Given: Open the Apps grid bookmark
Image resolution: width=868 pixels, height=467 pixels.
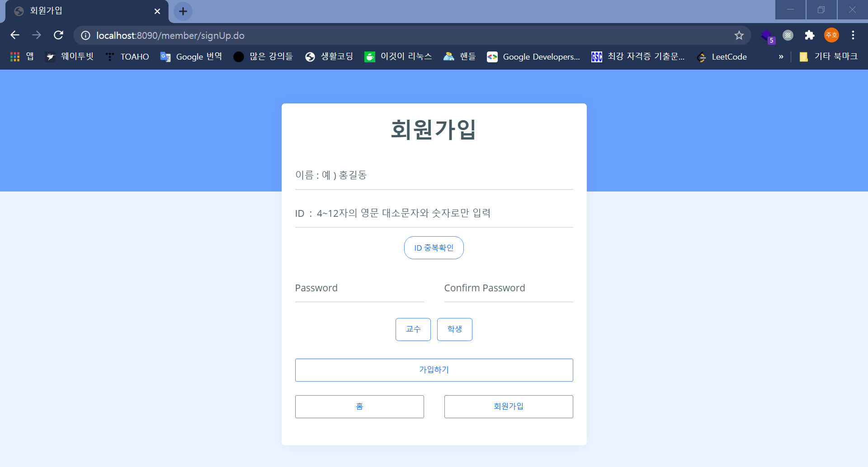Looking at the screenshot, I should click(22, 56).
